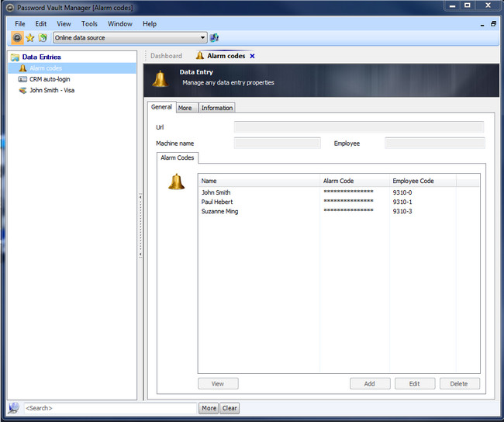Click the globe icon beside data source dropdown

(214, 38)
